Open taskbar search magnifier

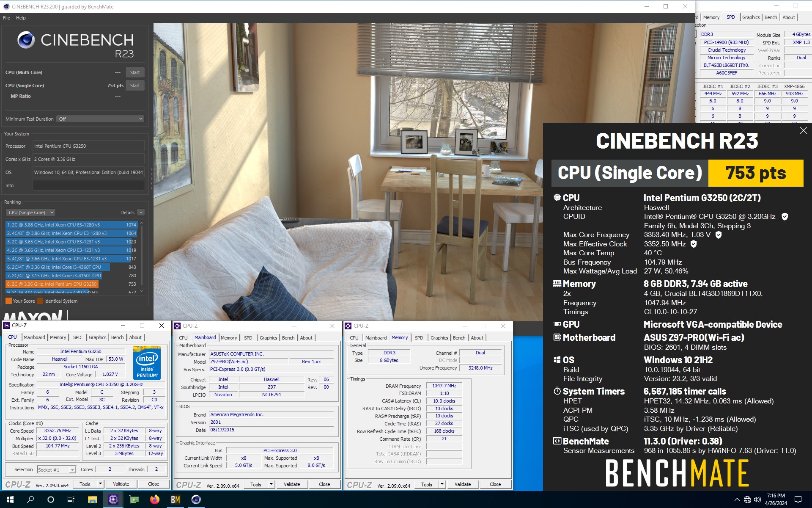click(x=30, y=500)
